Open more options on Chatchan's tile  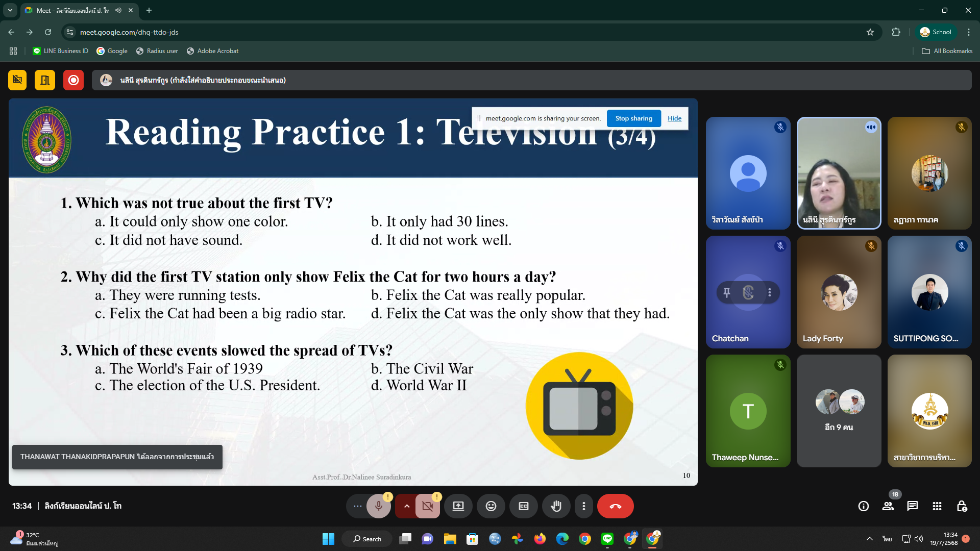tap(770, 292)
